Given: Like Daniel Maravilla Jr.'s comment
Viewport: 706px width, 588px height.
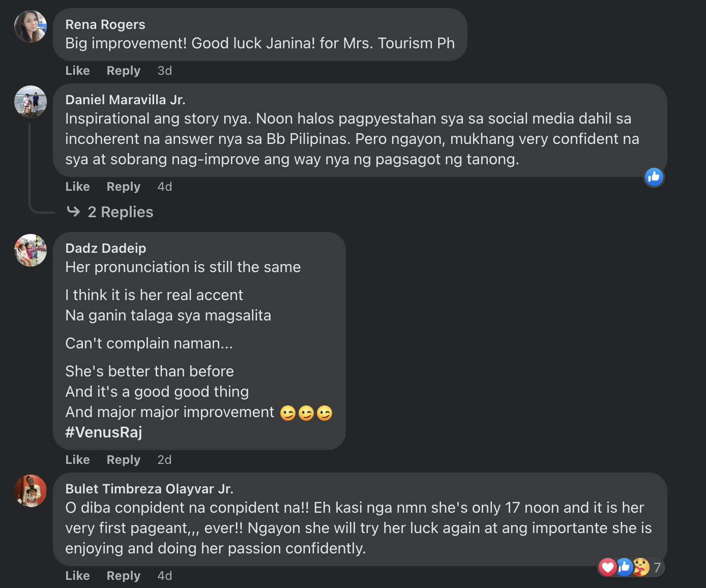Looking at the screenshot, I should pyautogui.click(x=77, y=187).
